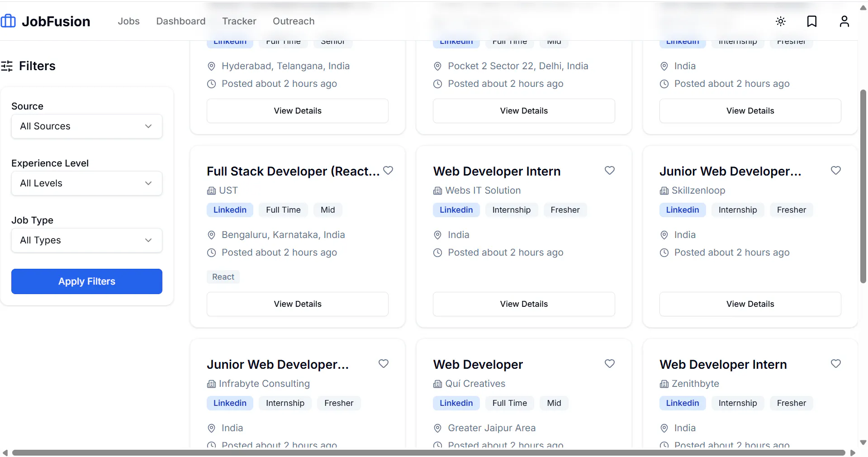Click the location pin beside Bengaluru, Karnataka, India
Image resolution: width=868 pixels, height=457 pixels.
[x=211, y=235]
